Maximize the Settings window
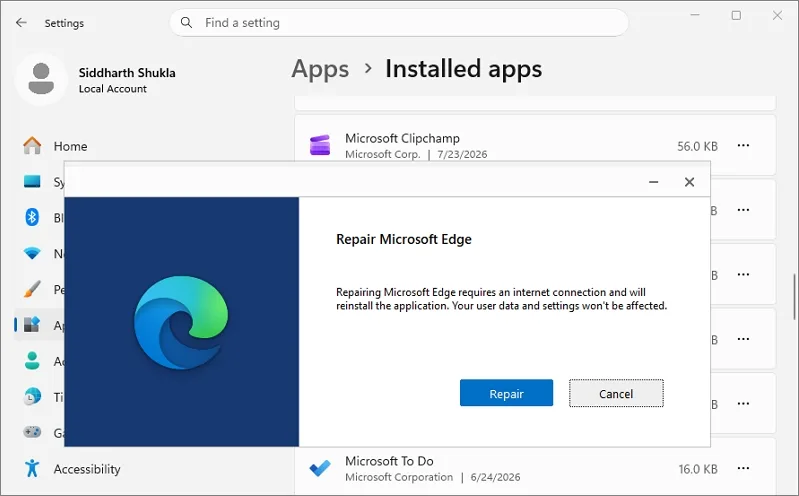Viewport: 799px width, 496px height. coord(736,15)
